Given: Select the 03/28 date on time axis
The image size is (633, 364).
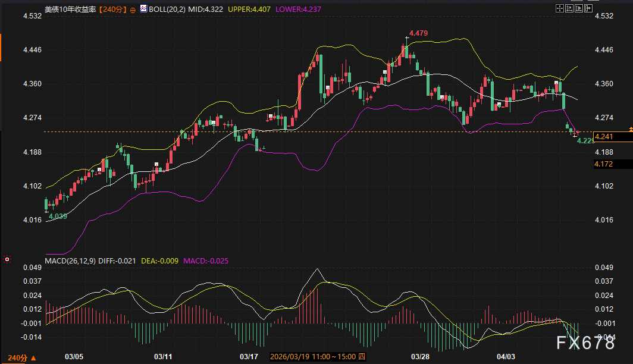Looking at the screenshot, I should 420,357.
